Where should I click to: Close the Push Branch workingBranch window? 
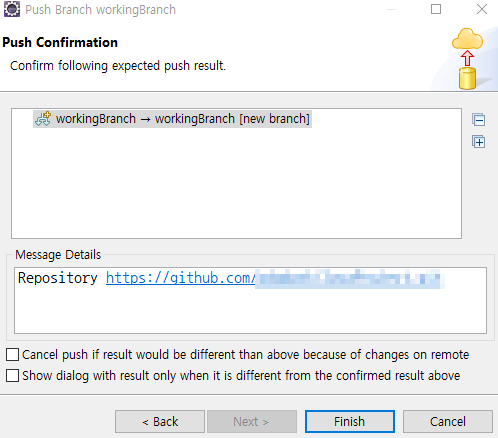pos(482,9)
